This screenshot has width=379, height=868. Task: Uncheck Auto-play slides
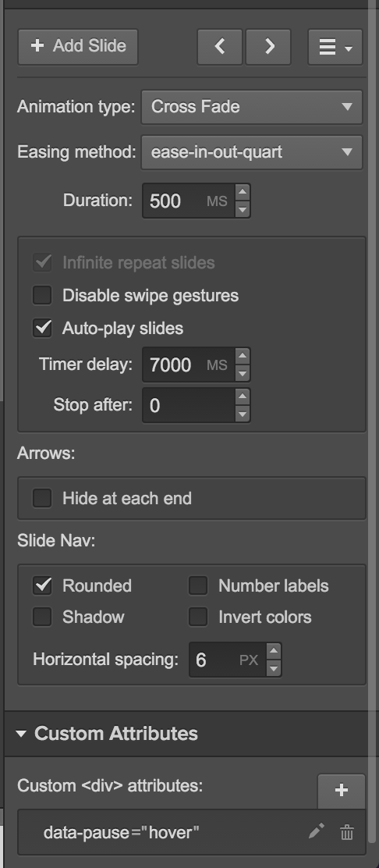pos(42,328)
